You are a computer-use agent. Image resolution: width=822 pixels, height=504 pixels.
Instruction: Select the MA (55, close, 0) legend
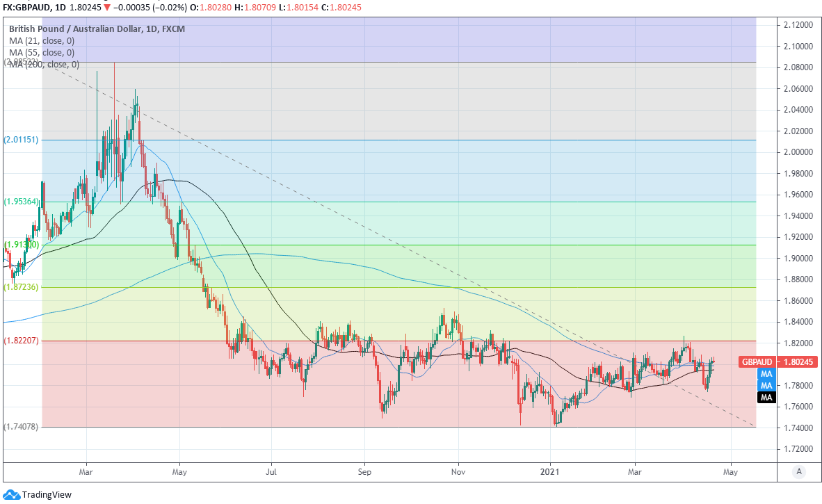[x=42, y=53]
